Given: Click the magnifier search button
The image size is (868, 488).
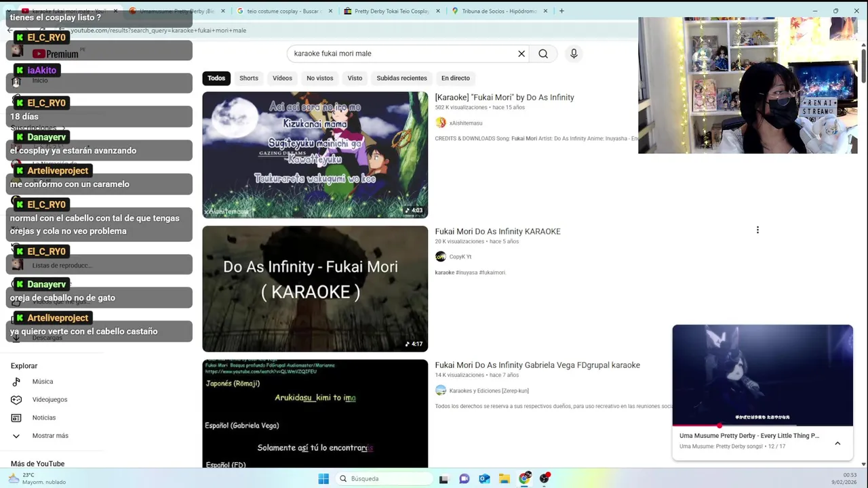Looking at the screenshot, I should coord(543,54).
